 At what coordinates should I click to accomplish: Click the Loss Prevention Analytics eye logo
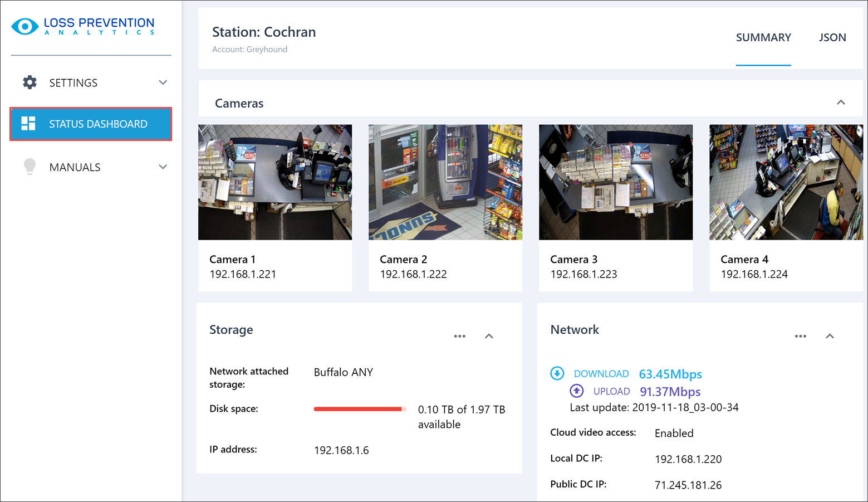coord(25,26)
